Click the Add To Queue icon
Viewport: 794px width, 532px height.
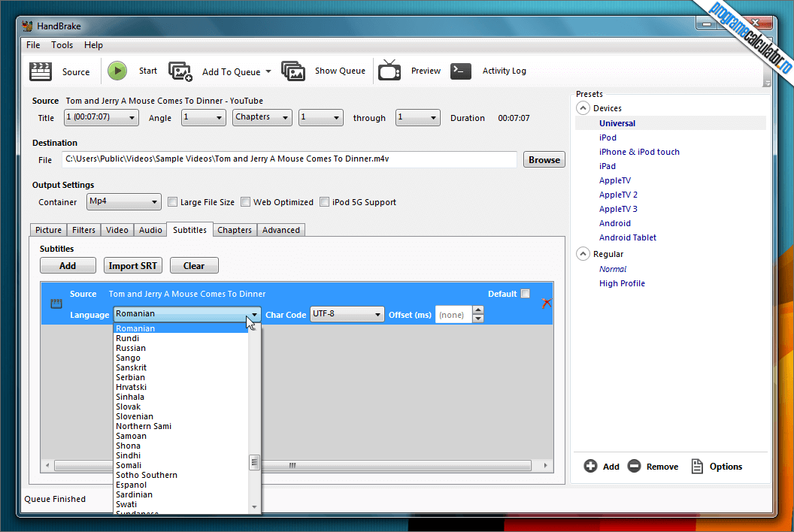click(180, 71)
